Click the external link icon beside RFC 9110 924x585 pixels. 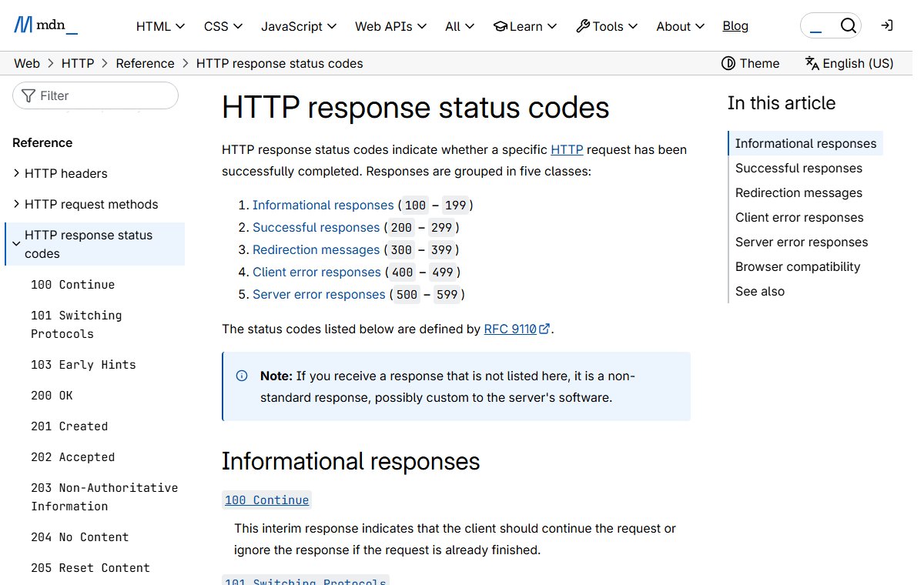pos(544,329)
